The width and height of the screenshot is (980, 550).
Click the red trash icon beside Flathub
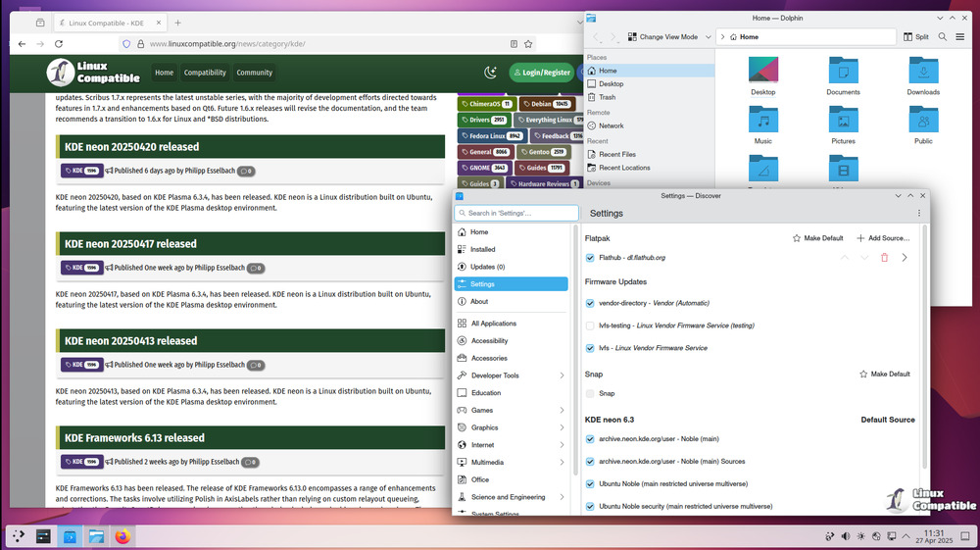click(884, 258)
